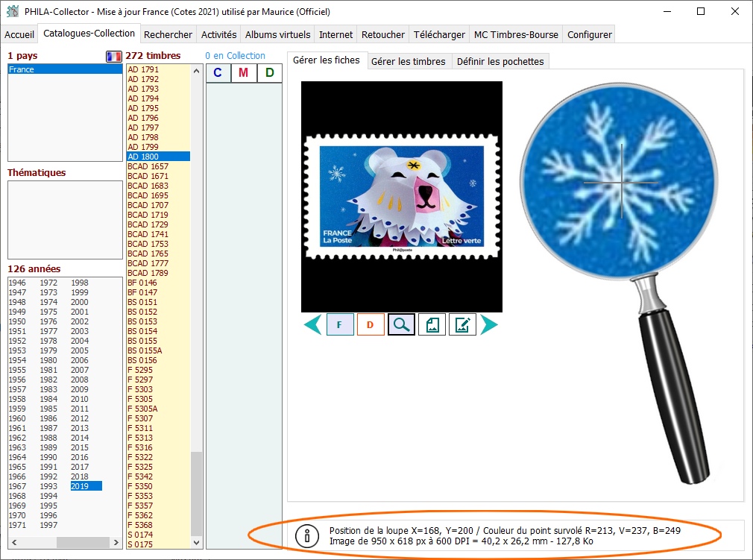Viewport: 753px width, 560px height.
Task: Select stamp BCAD 1789 in the list
Action: point(159,273)
